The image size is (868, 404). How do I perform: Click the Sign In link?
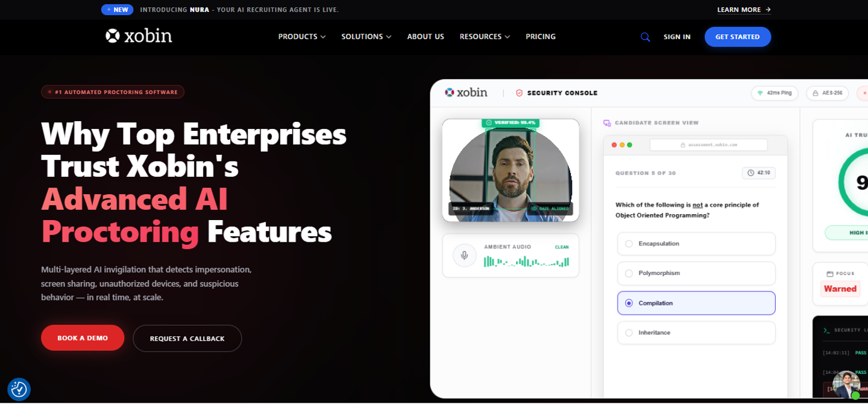(x=677, y=37)
